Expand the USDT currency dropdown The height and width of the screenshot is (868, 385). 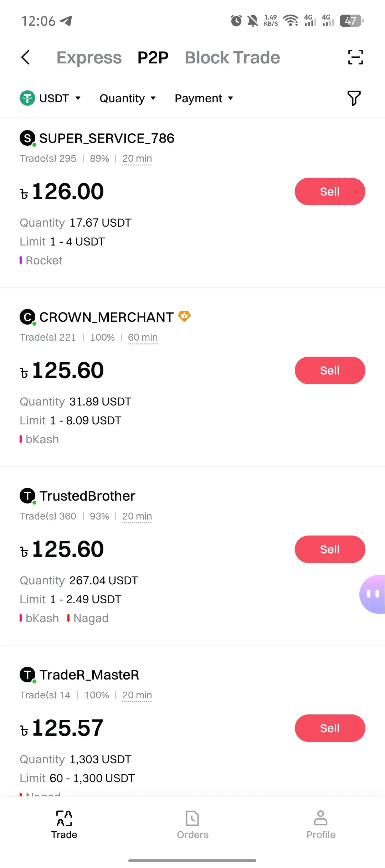pos(51,98)
